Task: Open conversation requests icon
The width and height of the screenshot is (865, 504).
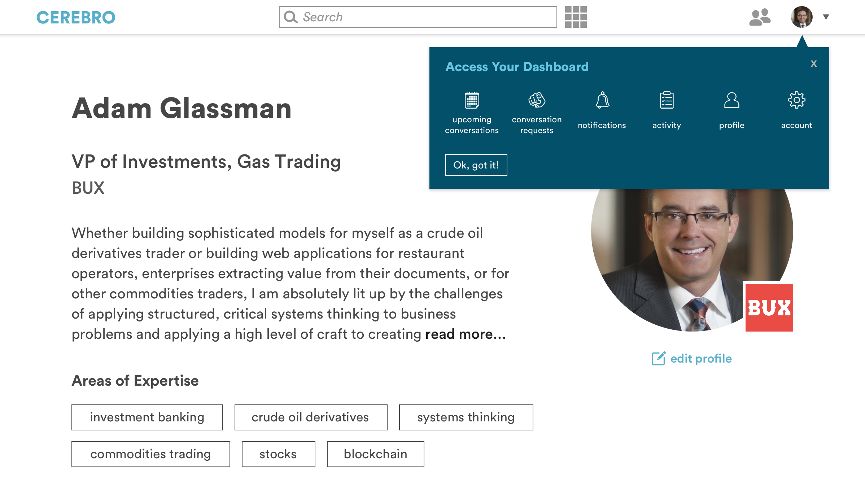Action: [537, 101]
